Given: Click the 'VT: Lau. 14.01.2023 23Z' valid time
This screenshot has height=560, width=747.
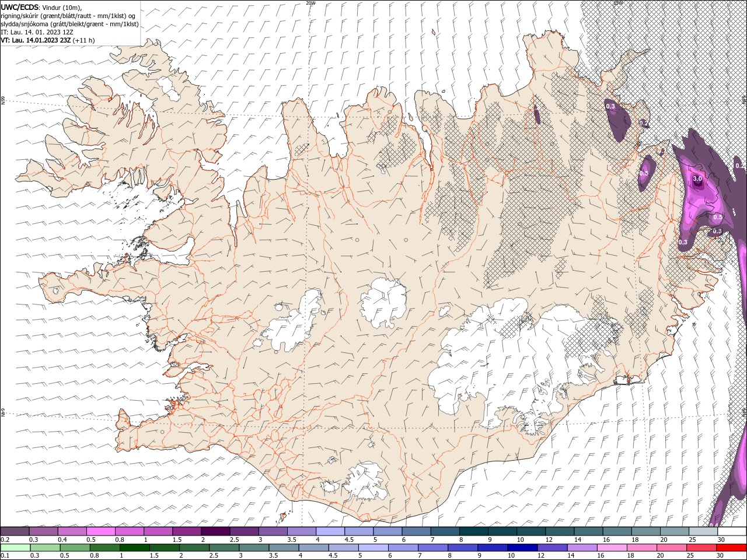Looking at the screenshot, I should pos(36,40).
